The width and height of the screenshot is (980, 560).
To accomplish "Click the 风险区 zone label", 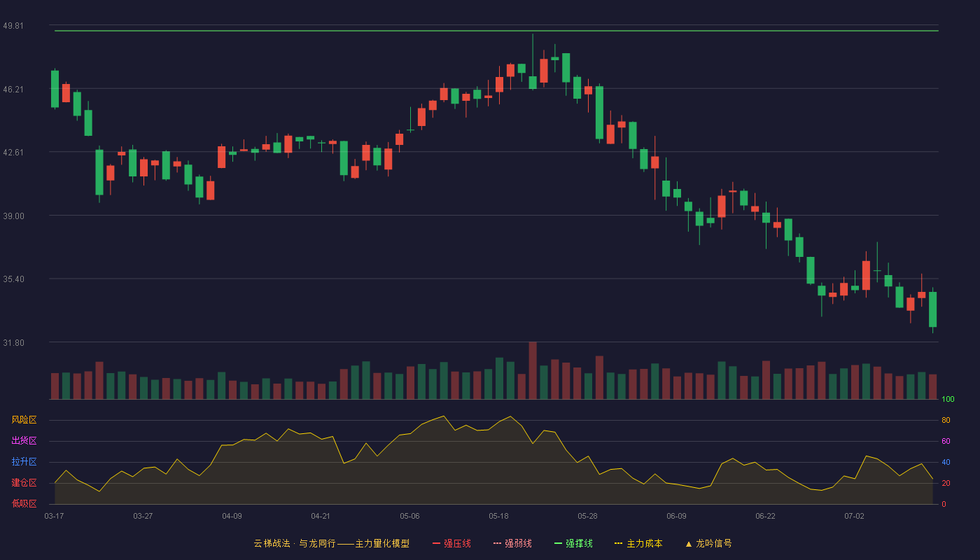I will coord(24,420).
